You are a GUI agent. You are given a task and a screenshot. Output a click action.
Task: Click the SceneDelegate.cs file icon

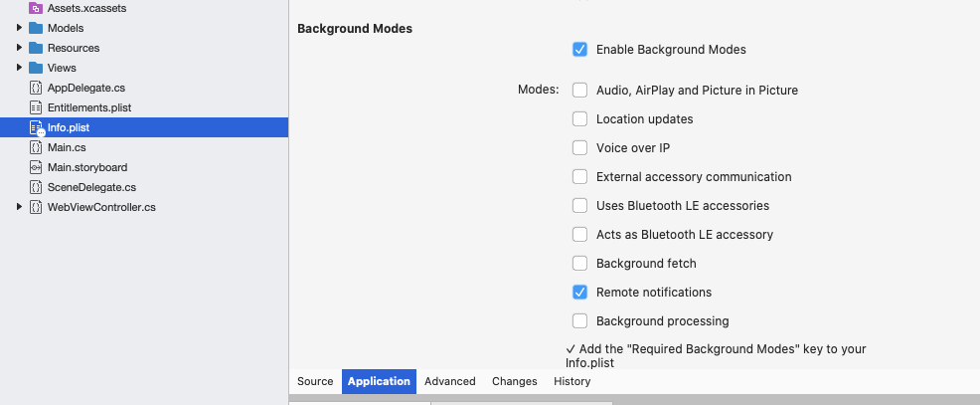tap(37, 187)
